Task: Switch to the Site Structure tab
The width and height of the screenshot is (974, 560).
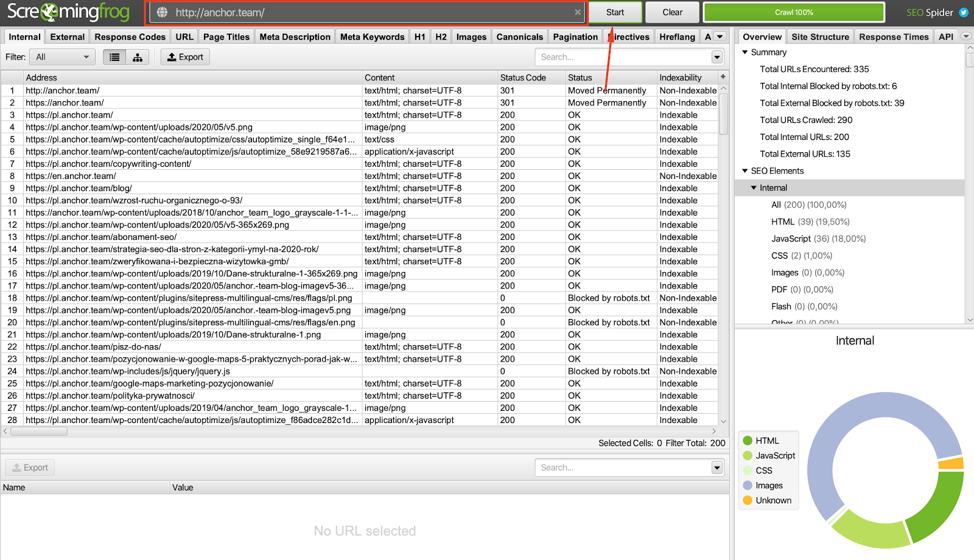Action: click(x=820, y=37)
